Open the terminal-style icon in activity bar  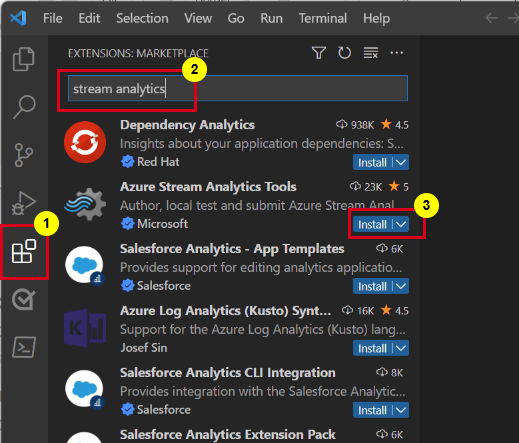(24, 347)
